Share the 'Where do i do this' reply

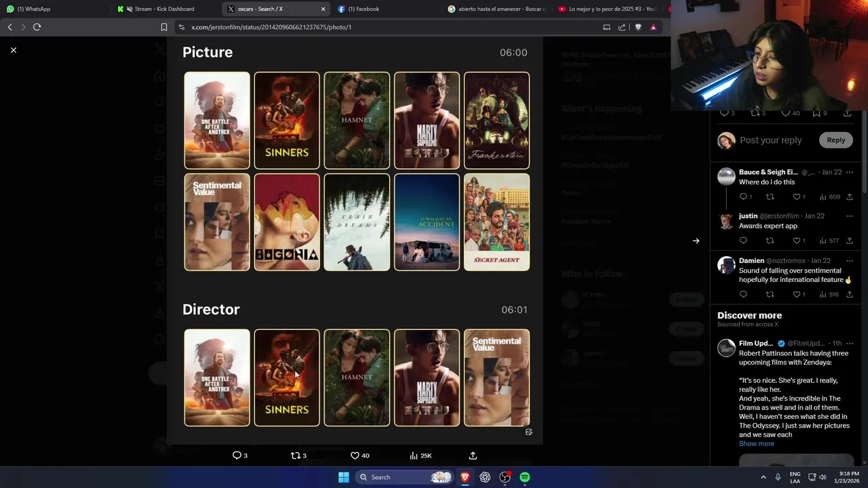(x=849, y=197)
